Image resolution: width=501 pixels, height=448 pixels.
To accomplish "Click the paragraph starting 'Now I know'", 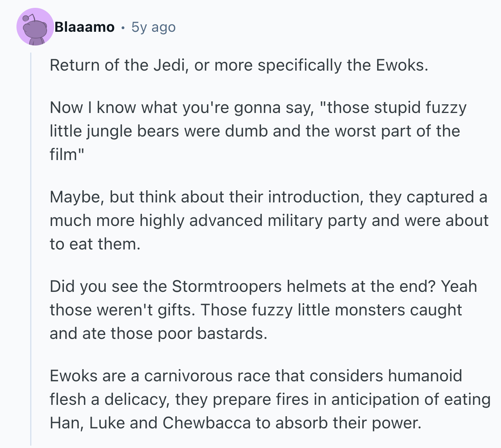I will click(258, 131).
